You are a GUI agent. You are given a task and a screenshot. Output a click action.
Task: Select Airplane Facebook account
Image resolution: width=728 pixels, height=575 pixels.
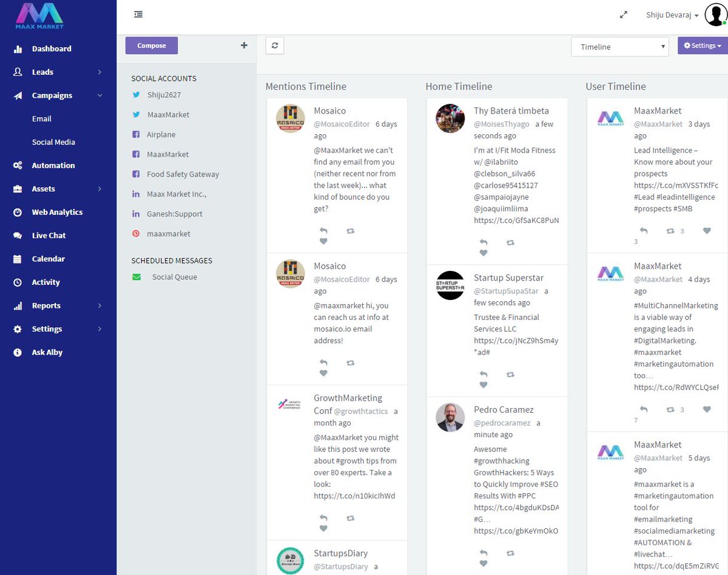tap(161, 135)
